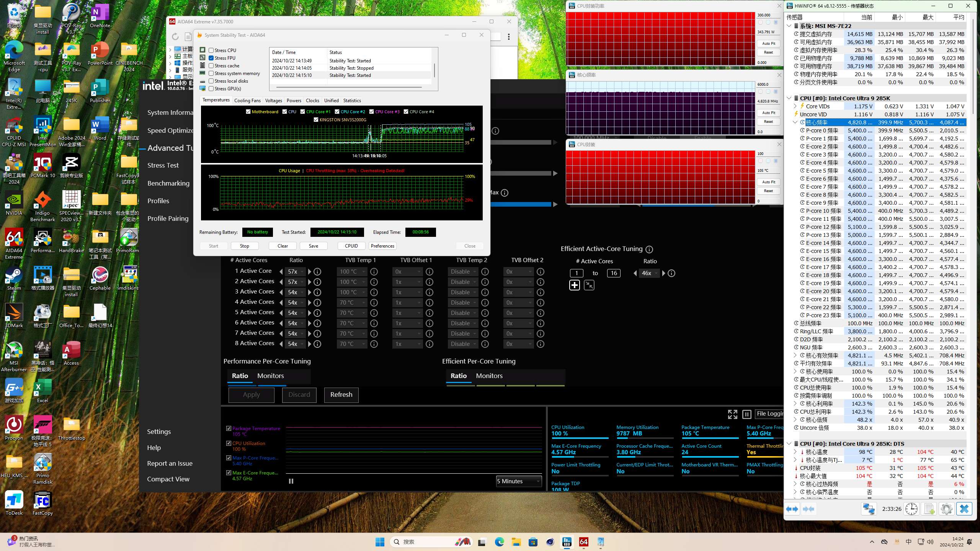Screen dimensions: 980x551
Task: Launch the 3DMark desktop shortcut
Action: (14, 315)
